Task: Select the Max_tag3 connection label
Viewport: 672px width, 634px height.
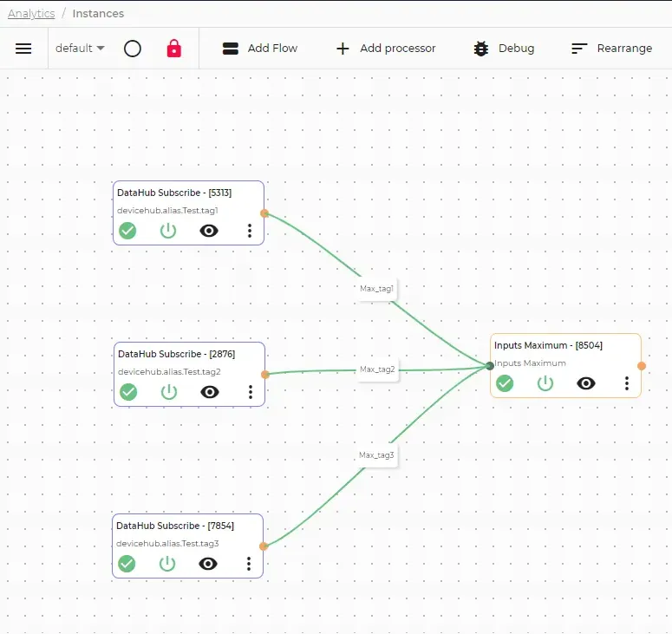Action: (376, 455)
